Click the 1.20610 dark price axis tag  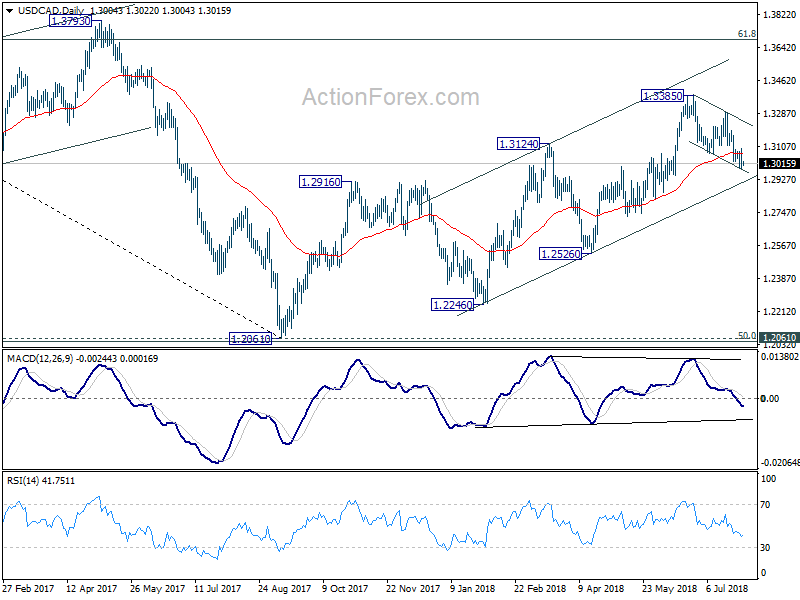tap(778, 337)
